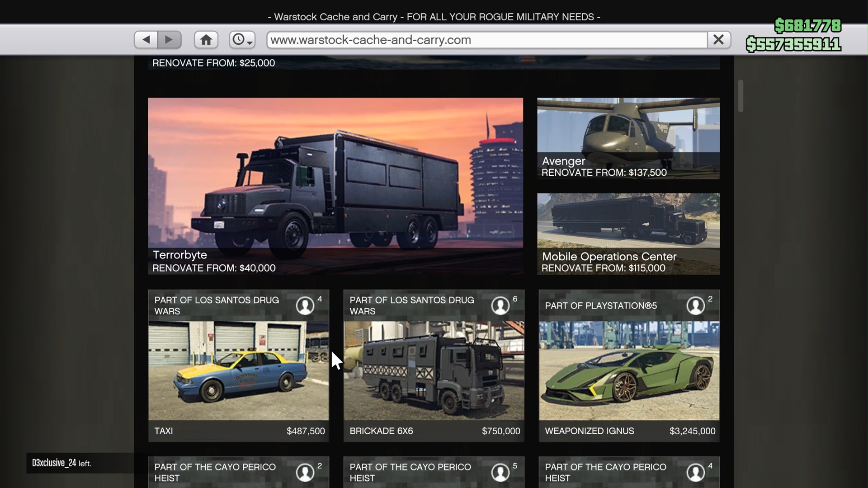Click the Warstock Cache and Carry page title

coord(434,17)
